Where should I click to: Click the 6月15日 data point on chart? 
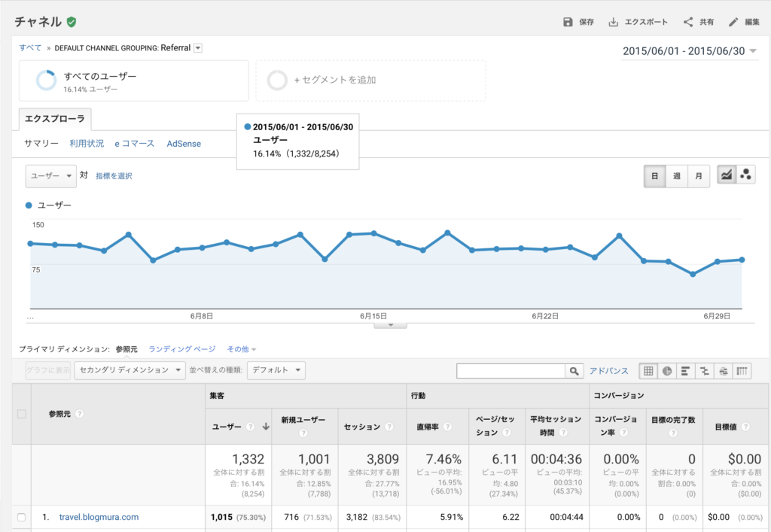coord(373,233)
